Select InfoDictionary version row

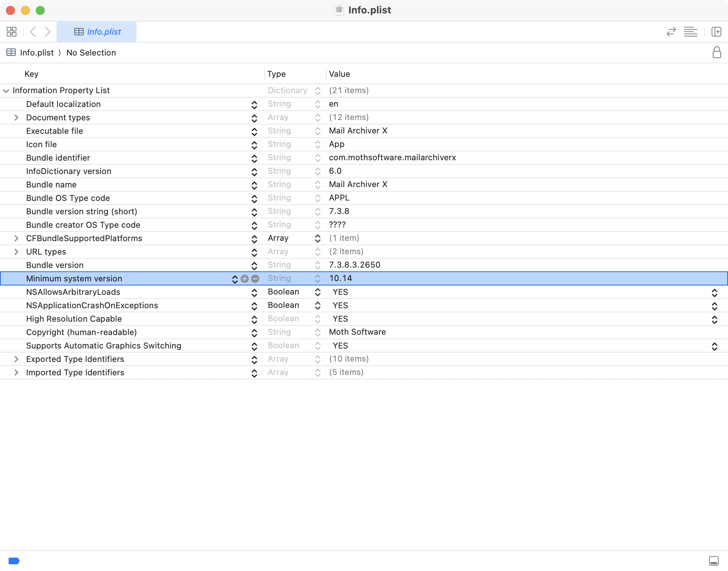point(364,171)
